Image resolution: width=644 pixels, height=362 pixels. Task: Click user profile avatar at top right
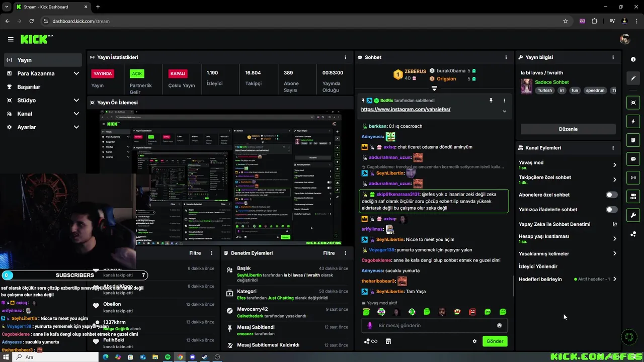625,39
